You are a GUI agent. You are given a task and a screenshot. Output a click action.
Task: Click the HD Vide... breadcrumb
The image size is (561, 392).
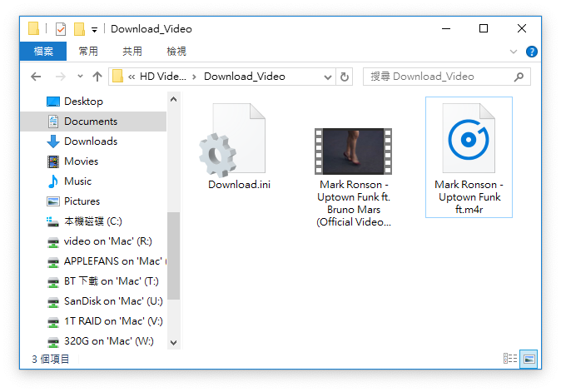point(163,77)
